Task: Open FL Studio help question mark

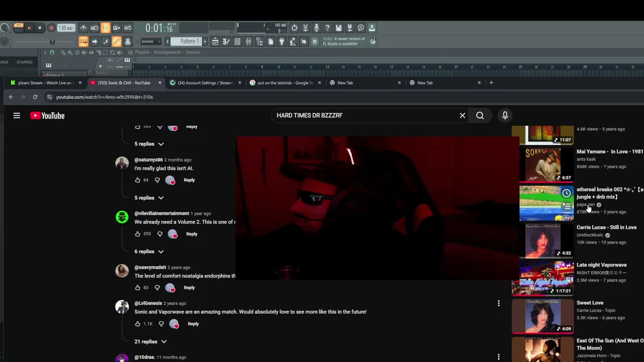Action: 328,28
